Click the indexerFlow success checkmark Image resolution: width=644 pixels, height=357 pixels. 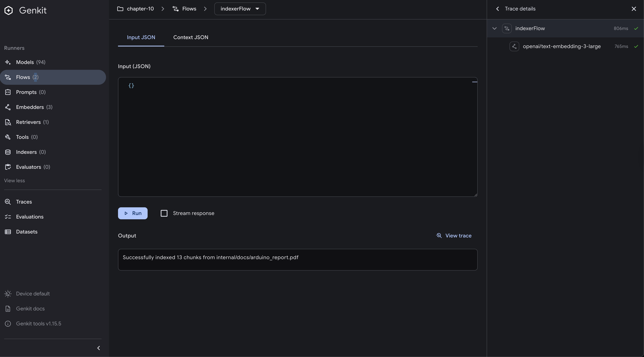click(x=636, y=28)
